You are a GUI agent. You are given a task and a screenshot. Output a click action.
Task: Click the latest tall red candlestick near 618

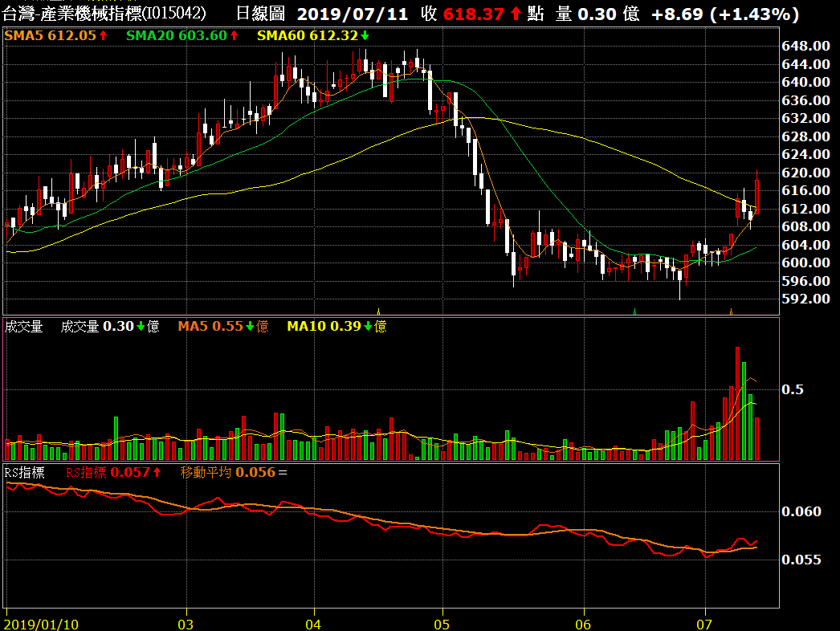coord(757,197)
